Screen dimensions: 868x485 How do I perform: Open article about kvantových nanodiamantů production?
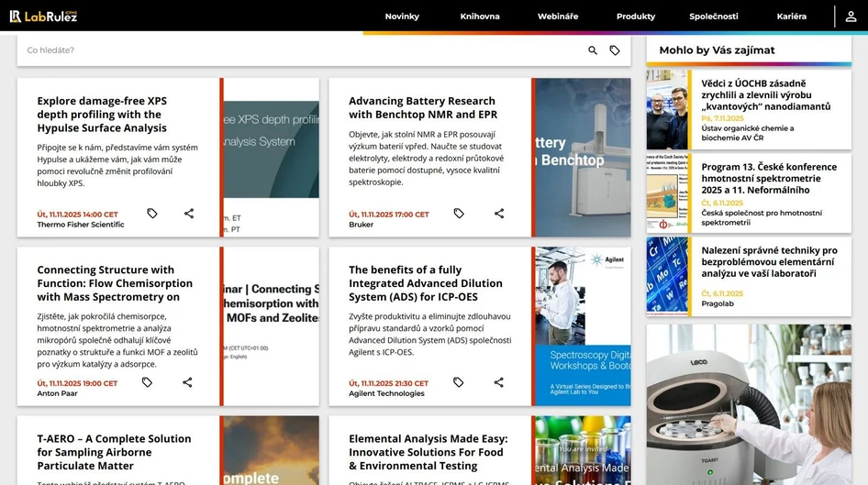(x=765, y=94)
